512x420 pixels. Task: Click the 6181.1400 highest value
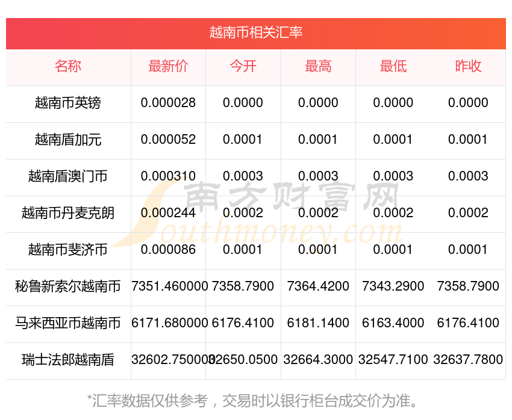pos(318,323)
